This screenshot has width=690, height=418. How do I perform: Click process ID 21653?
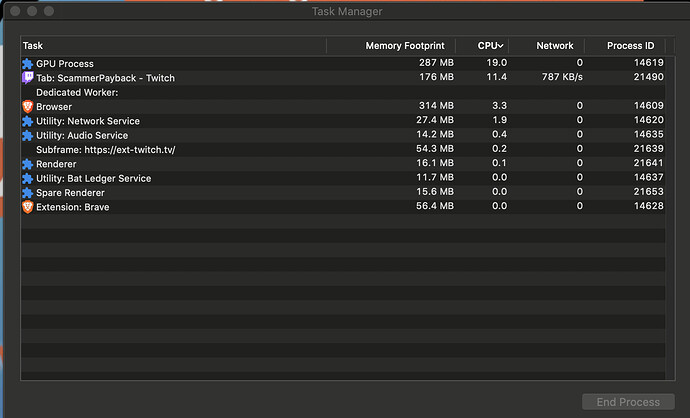tap(648, 192)
